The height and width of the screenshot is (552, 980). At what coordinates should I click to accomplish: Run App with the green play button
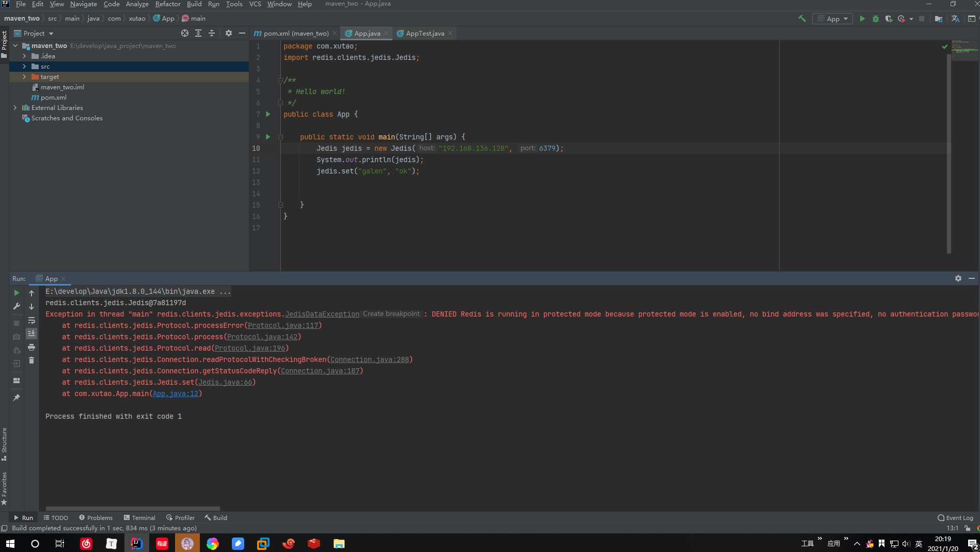pyautogui.click(x=862, y=19)
